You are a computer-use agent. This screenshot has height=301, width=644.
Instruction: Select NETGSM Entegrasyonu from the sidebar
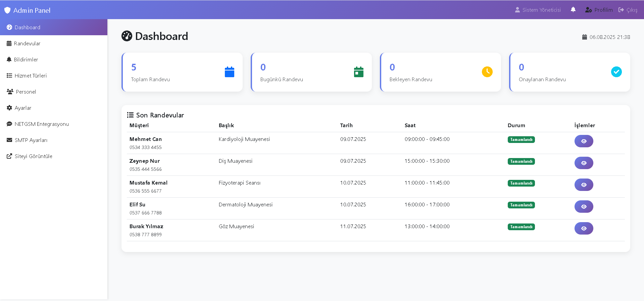pos(41,124)
